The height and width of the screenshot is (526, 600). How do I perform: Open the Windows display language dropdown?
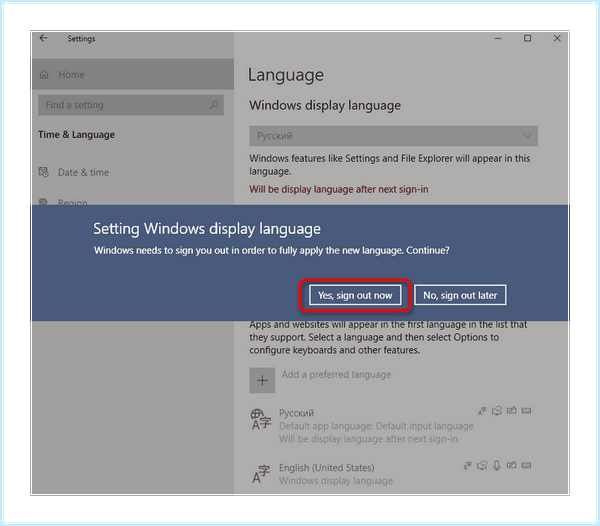pyautogui.click(x=393, y=136)
